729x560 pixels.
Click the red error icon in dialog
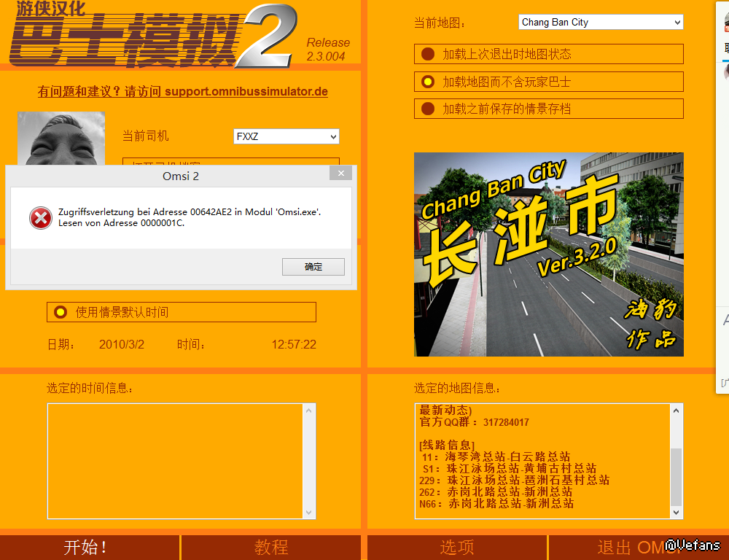(41, 218)
